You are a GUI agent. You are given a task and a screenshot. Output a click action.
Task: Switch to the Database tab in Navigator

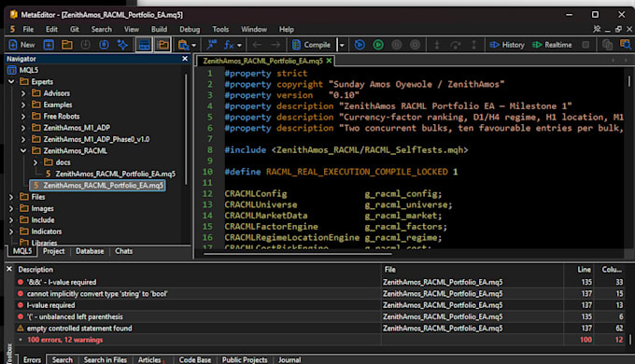click(x=90, y=251)
